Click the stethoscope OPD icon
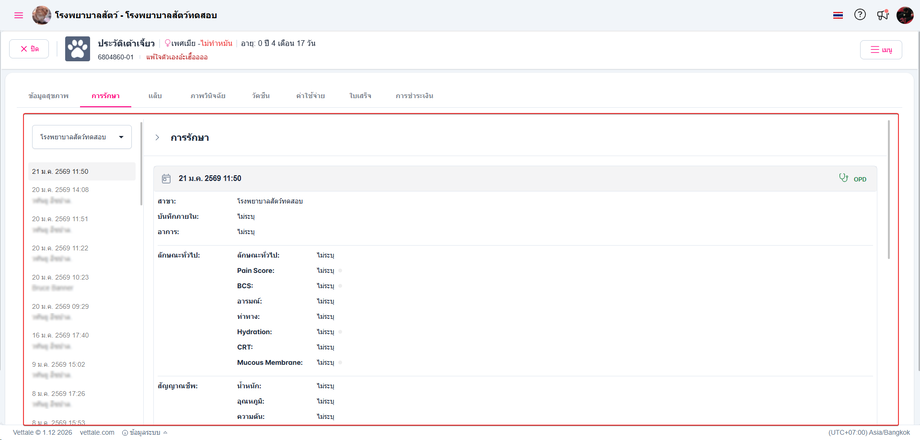Viewport: 920px width, 440px height. click(x=843, y=178)
